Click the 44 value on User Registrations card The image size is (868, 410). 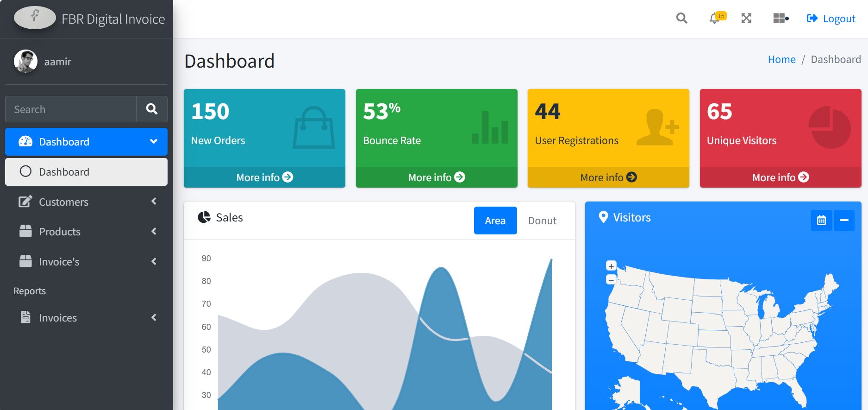pyautogui.click(x=548, y=111)
